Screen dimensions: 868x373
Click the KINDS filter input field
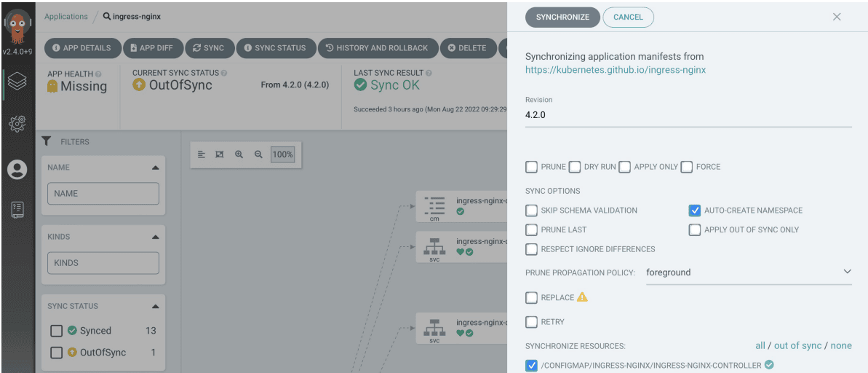[x=103, y=263]
